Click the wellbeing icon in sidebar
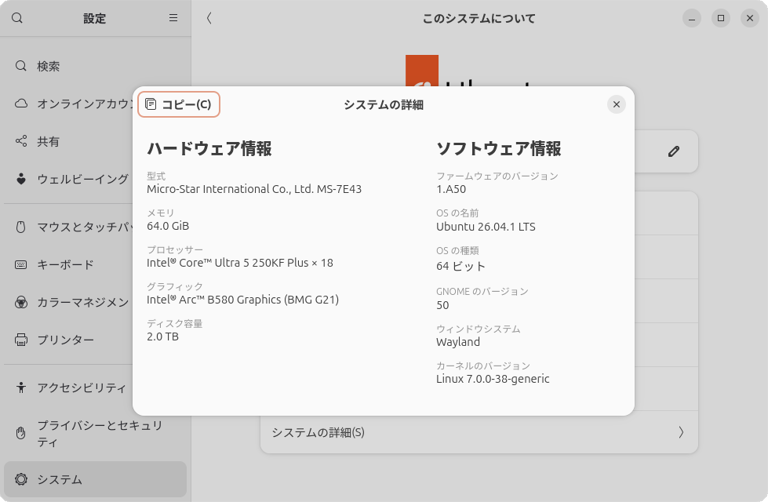The height and width of the screenshot is (502, 768). (x=21, y=179)
